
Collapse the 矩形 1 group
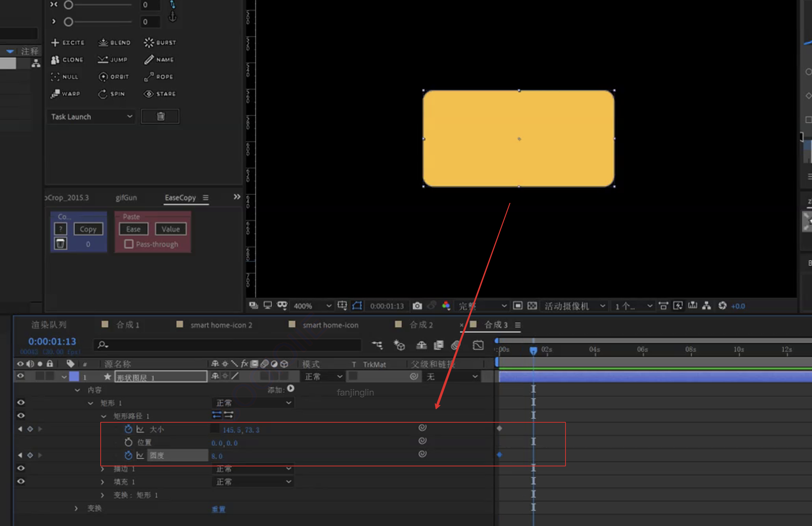[91, 403]
